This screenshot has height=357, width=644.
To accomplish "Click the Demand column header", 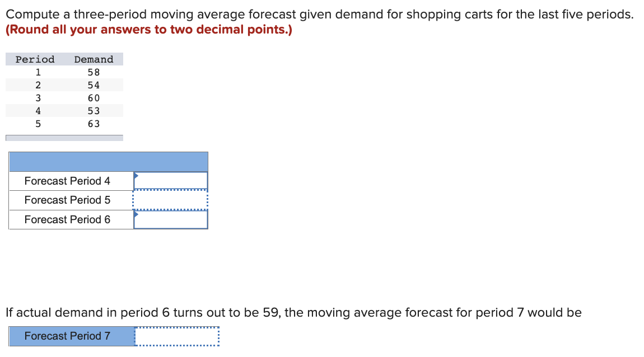I will [x=93, y=59].
